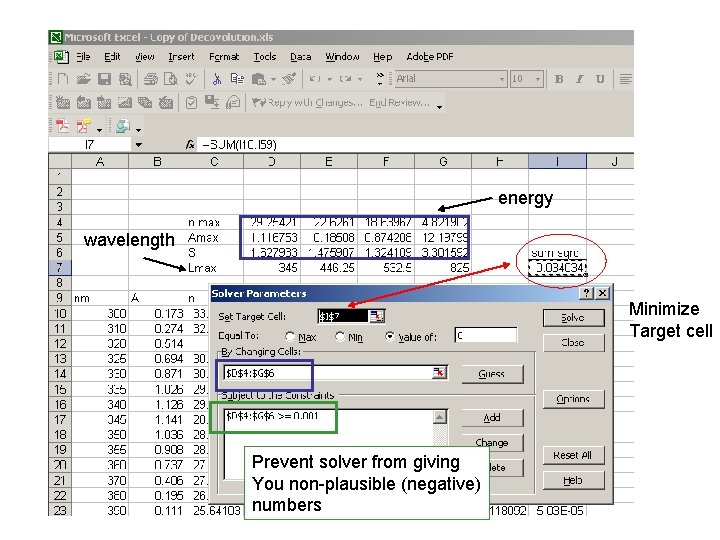This screenshot has width=720, height=540.
Task: Expand Standard toolbar options chevron
Action: [x=380, y=79]
